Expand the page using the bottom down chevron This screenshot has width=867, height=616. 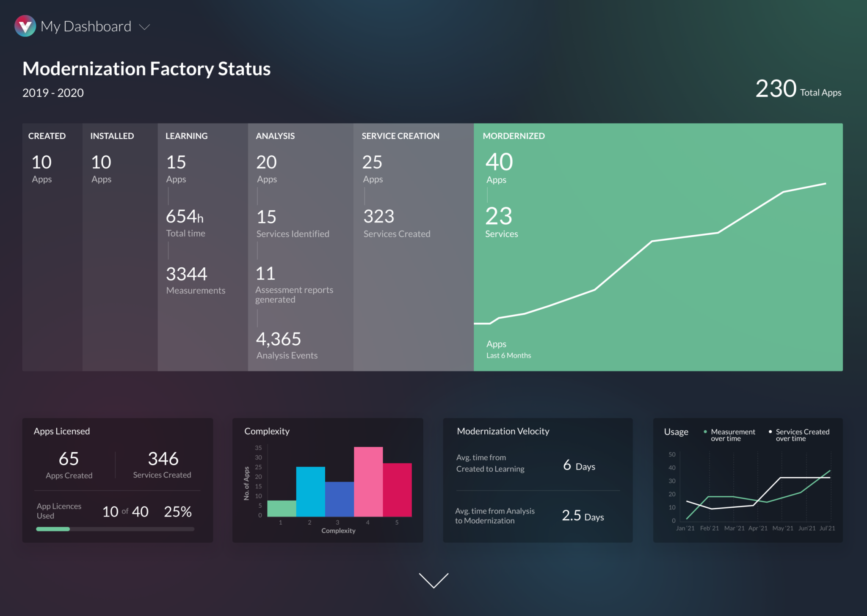433,580
